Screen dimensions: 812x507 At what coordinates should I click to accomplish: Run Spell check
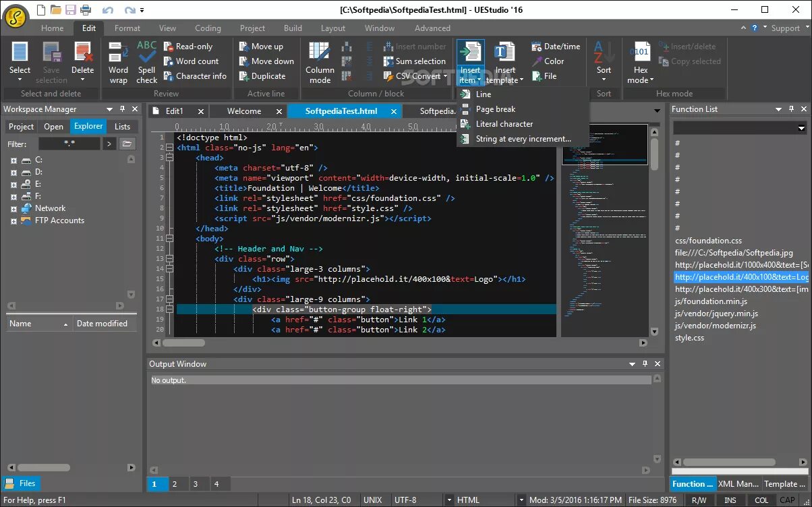(x=146, y=62)
